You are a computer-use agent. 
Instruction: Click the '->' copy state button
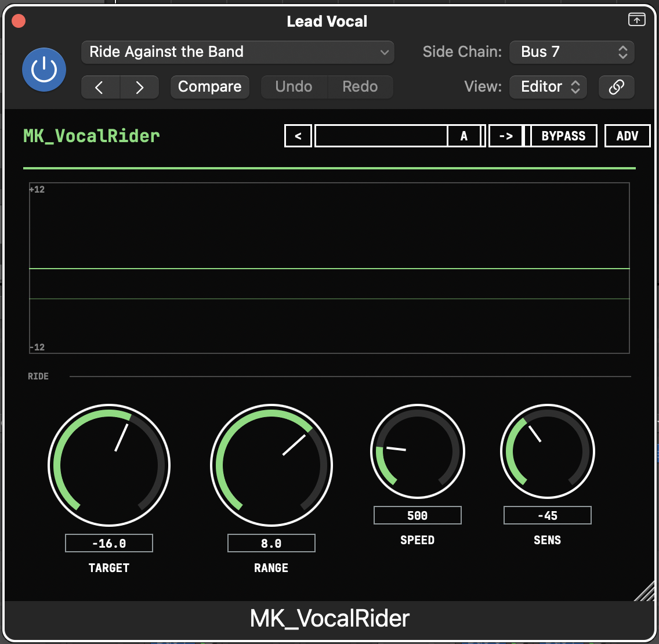tap(506, 136)
